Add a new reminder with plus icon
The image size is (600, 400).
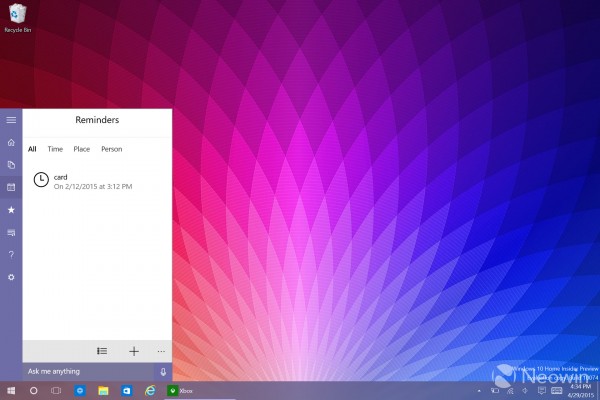(x=133, y=351)
